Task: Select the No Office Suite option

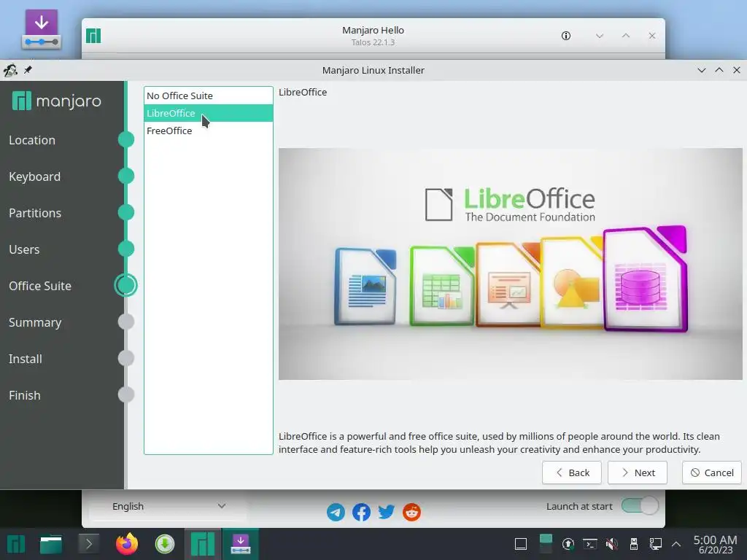Action: [208, 96]
